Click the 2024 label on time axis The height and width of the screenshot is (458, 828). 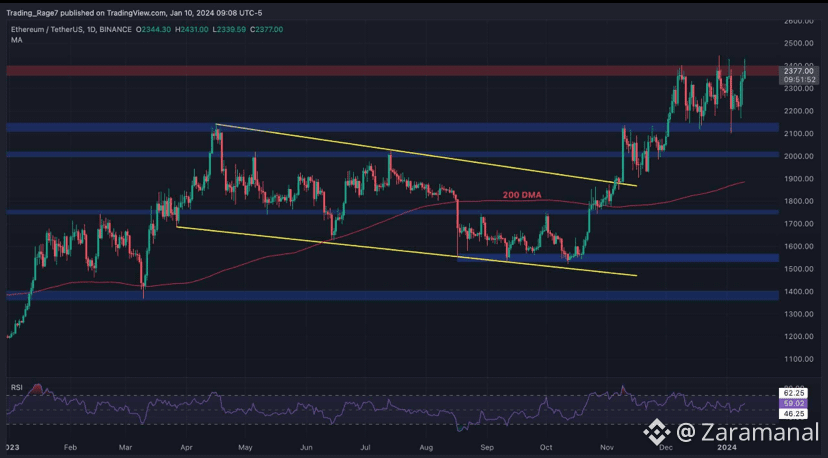[x=726, y=447]
